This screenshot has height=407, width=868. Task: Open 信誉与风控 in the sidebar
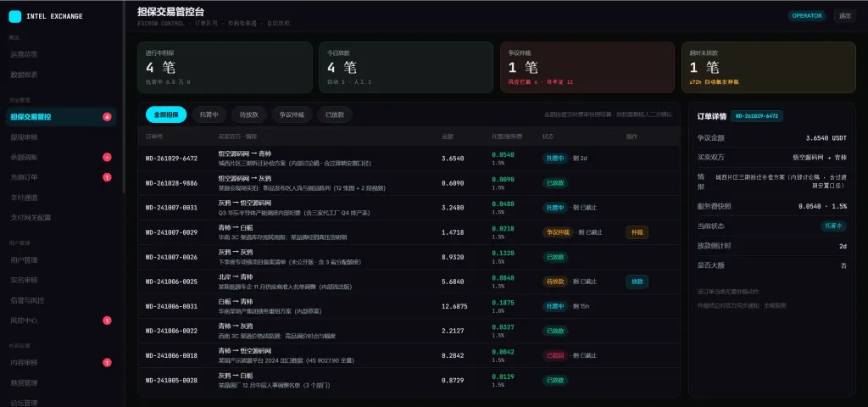pyautogui.click(x=61, y=300)
